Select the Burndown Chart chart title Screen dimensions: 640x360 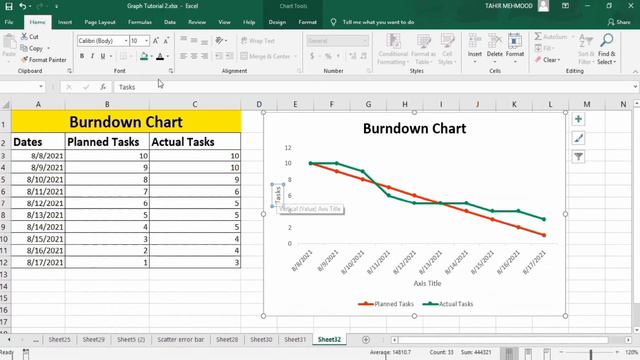[x=414, y=129]
